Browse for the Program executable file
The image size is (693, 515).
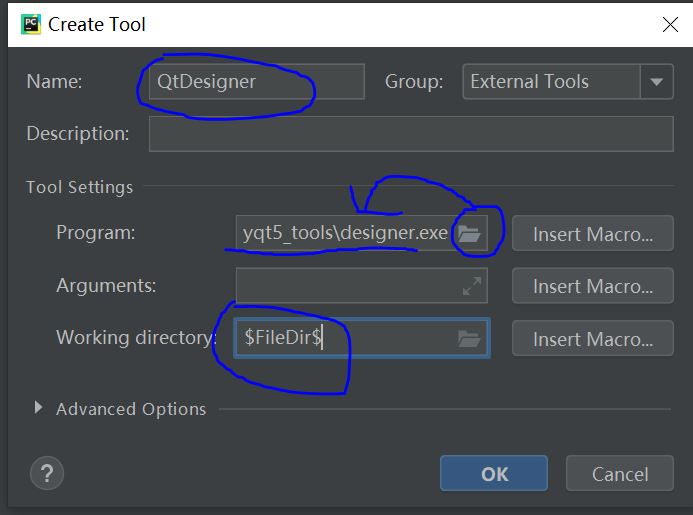click(469, 234)
